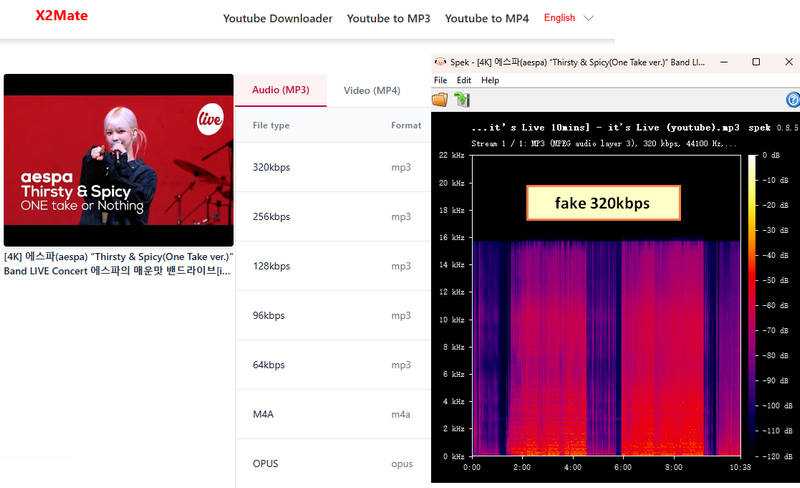The height and width of the screenshot is (488, 800).
Task: Open the Spek Help menu
Action: pyautogui.click(x=490, y=80)
